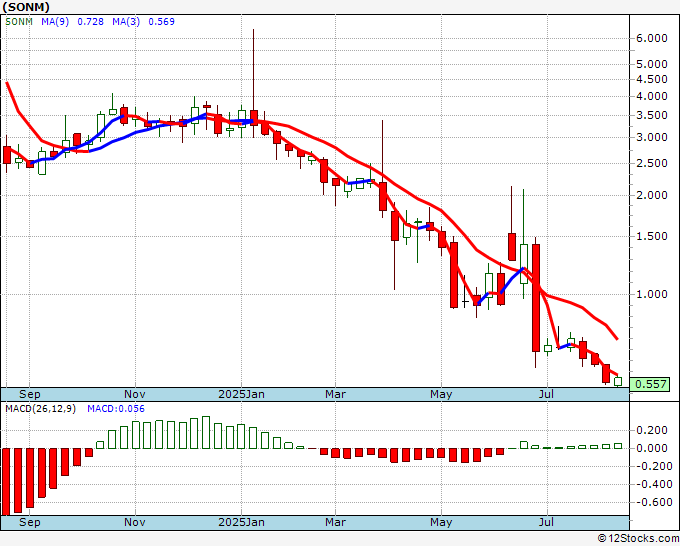Click Nov on the MACD panel date axis
The image size is (680, 546).
tap(135, 522)
